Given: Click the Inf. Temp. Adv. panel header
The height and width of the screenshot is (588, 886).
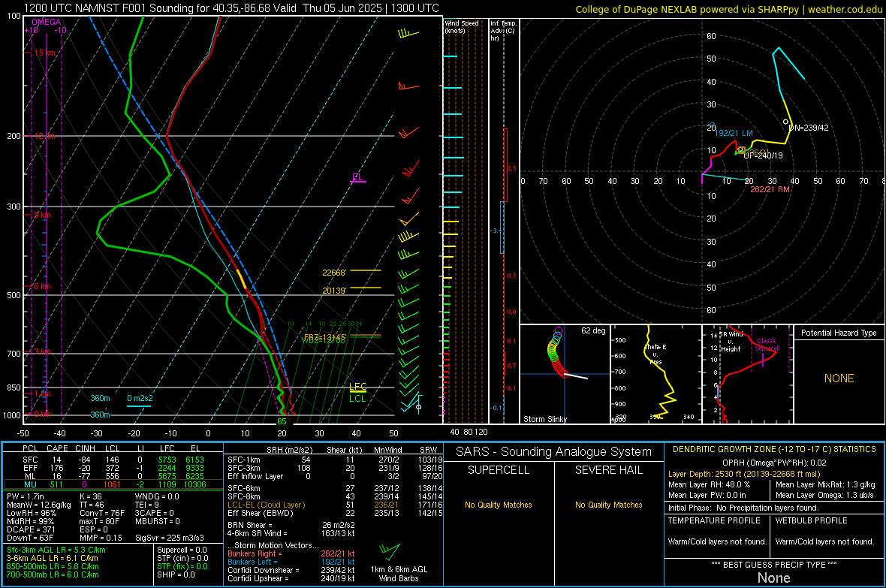Looking at the screenshot, I should coord(503,31).
